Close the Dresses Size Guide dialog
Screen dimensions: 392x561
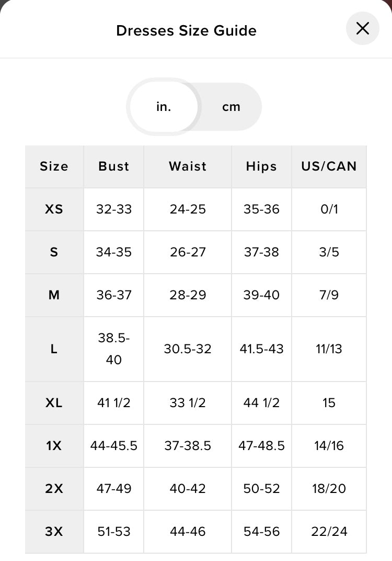[362, 28]
